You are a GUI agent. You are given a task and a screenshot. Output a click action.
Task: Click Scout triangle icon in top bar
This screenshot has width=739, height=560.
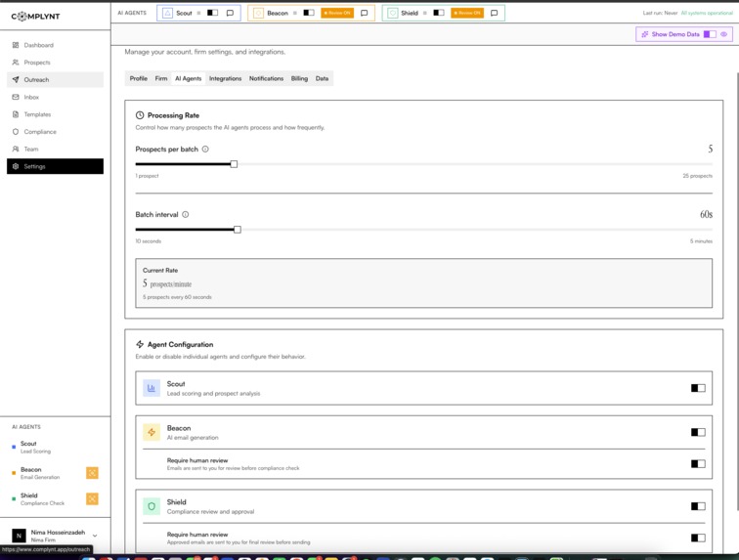click(x=167, y=14)
